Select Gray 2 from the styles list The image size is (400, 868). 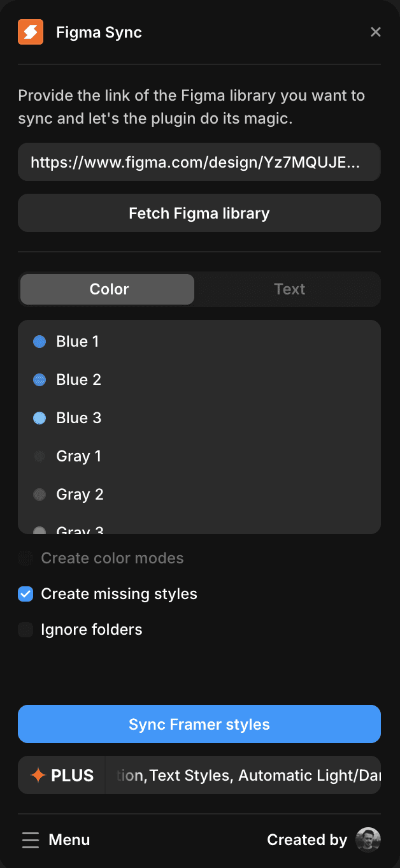pyautogui.click(x=78, y=494)
